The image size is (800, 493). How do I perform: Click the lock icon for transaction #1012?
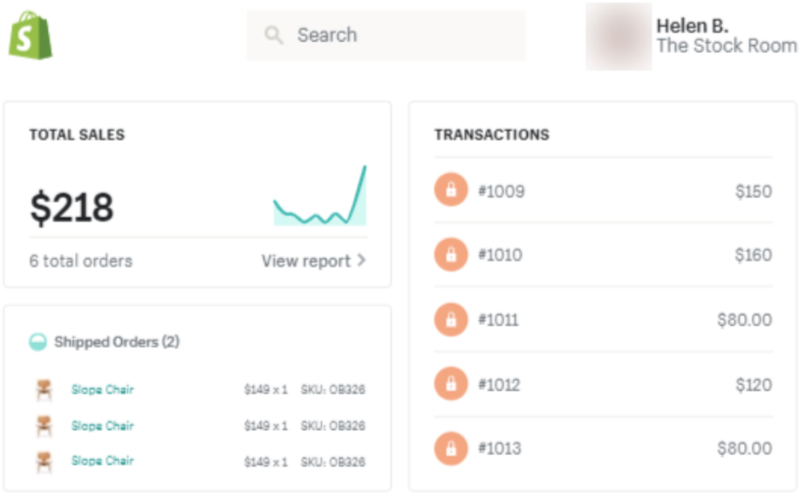451,384
